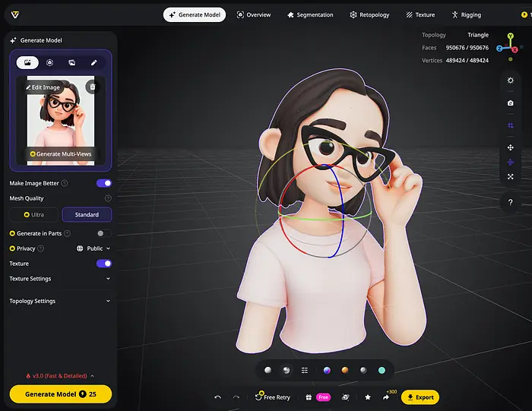
Task: Toggle the Texture switch
Action: (x=104, y=264)
